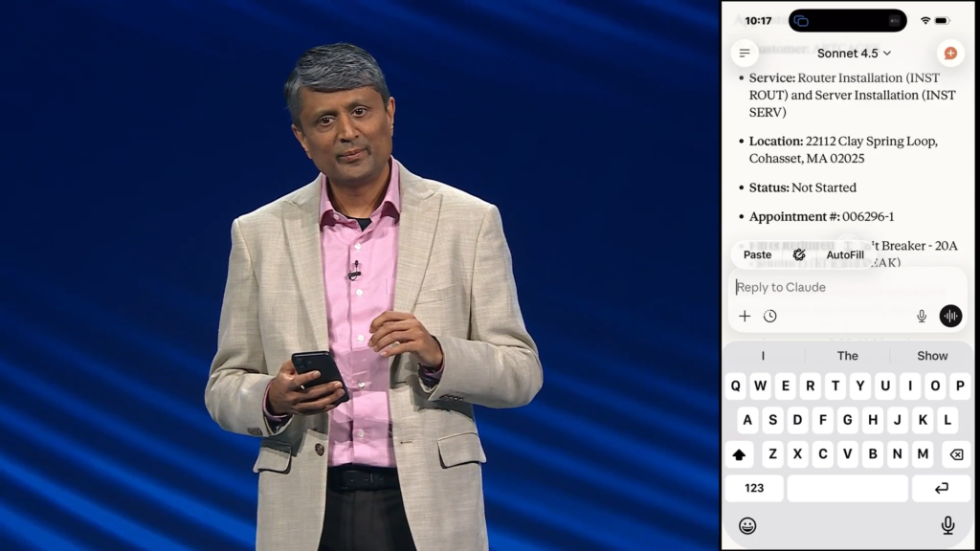Select the "The" word suggestion
The height and width of the screenshot is (551, 980).
pos(848,356)
